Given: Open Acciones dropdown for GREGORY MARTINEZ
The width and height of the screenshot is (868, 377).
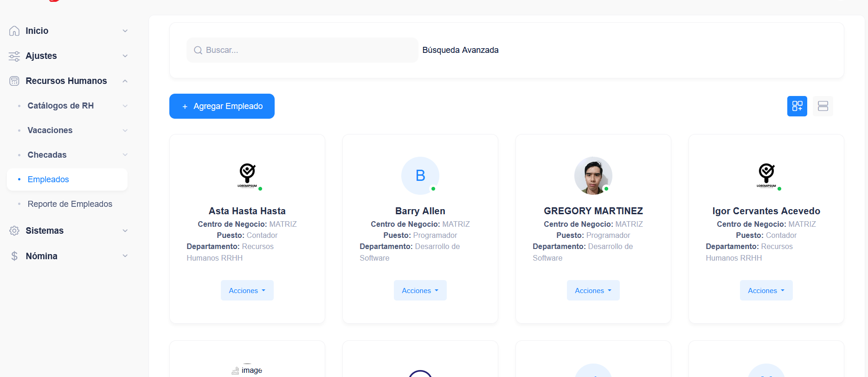Looking at the screenshot, I should click(593, 290).
